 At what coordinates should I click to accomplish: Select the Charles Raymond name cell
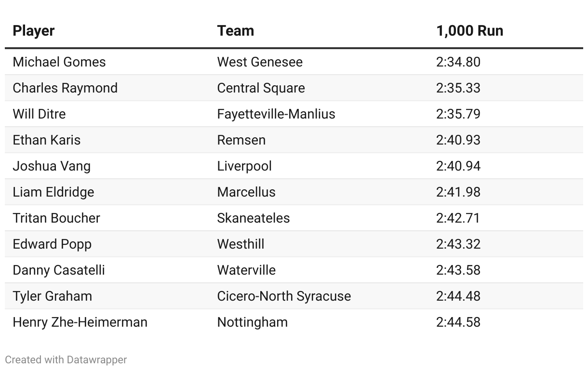point(65,88)
